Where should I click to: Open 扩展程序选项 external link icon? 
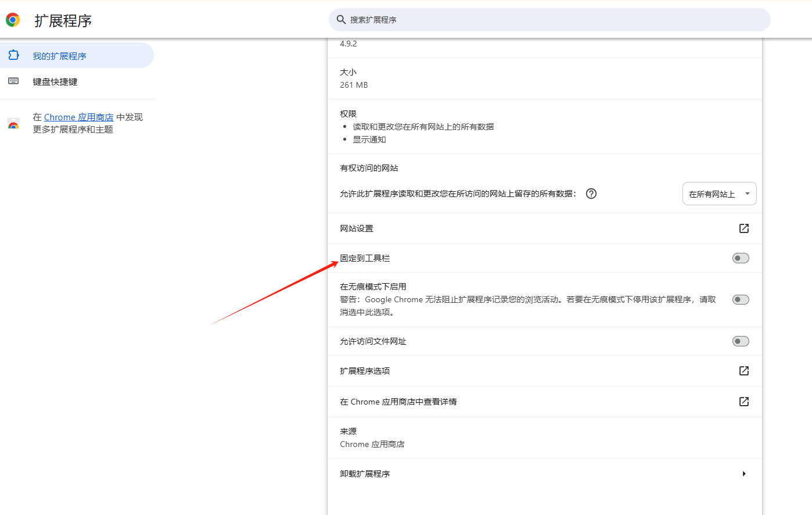tap(744, 371)
